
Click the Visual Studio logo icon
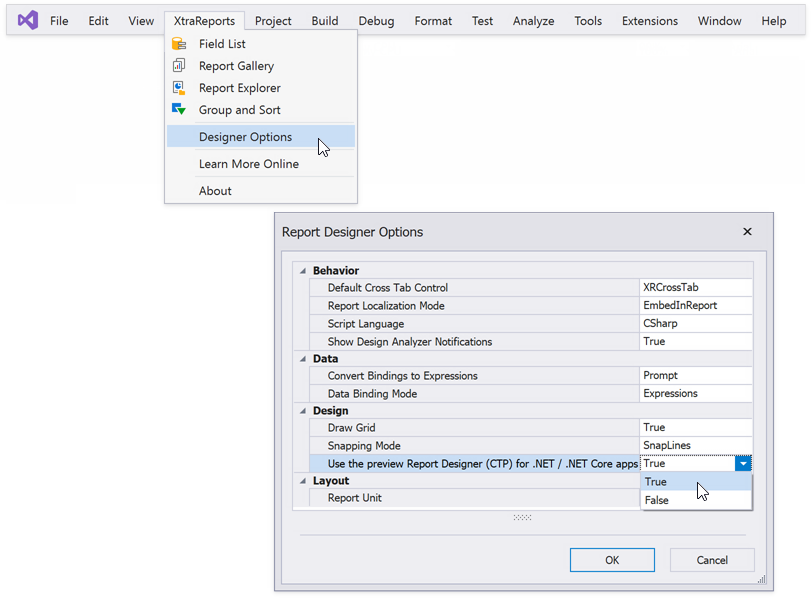[28, 20]
